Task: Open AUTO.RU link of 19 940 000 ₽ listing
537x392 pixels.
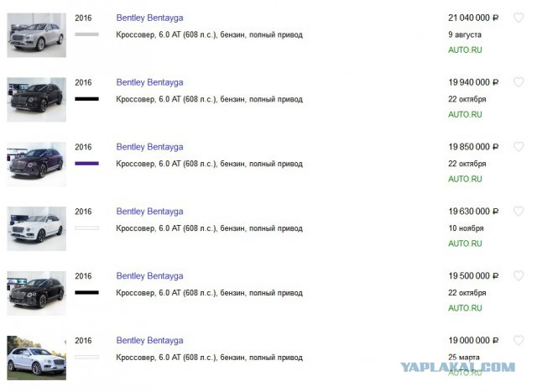Action: pos(465,114)
